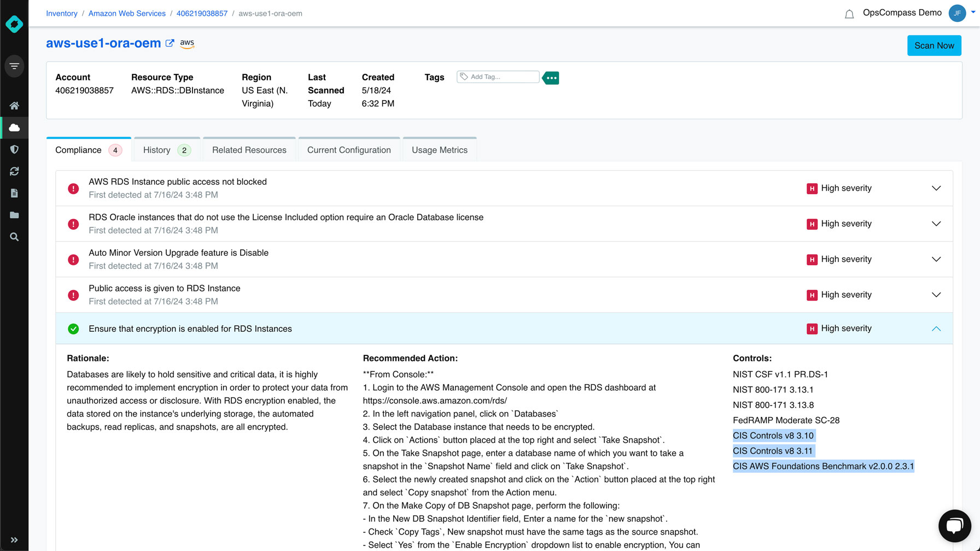Screen dimensions: 980x551
Task: Click the aws-use1-ora-oem resource title
Action: pyautogui.click(x=103, y=43)
